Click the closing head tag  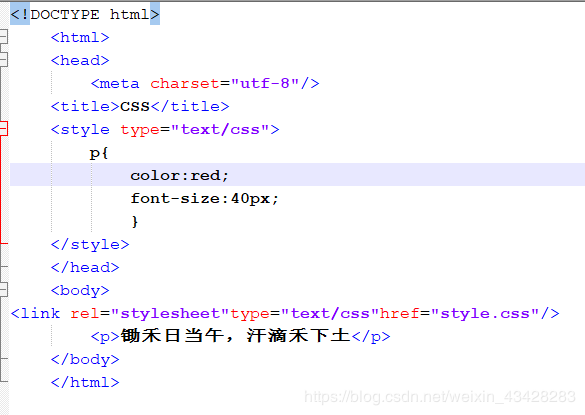coord(85,267)
